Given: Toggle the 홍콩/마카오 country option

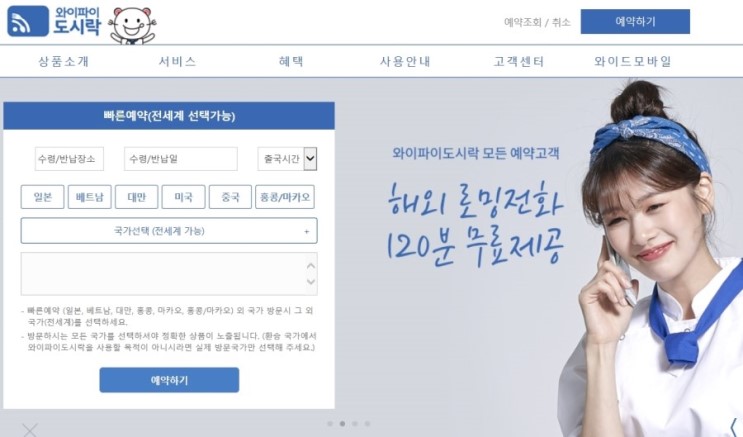Looking at the screenshot, I should pos(285,197).
